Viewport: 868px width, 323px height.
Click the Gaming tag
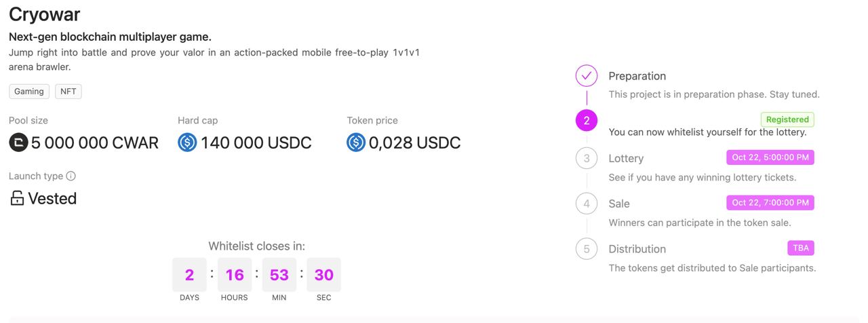29,91
